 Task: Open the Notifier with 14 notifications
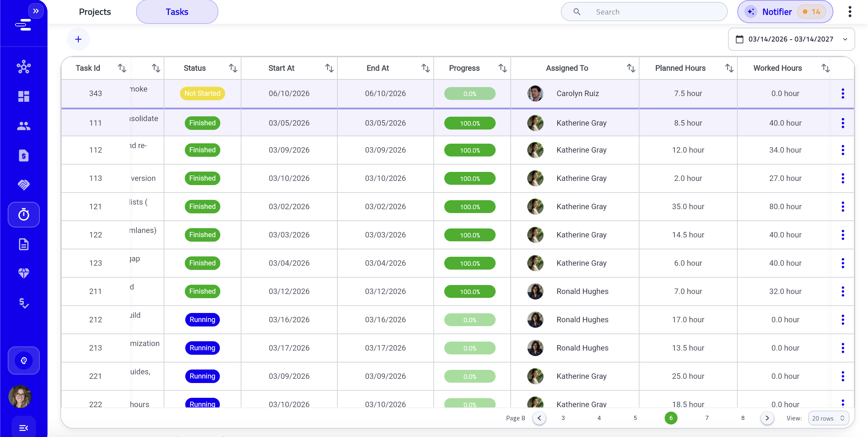(x=785, y=12)
